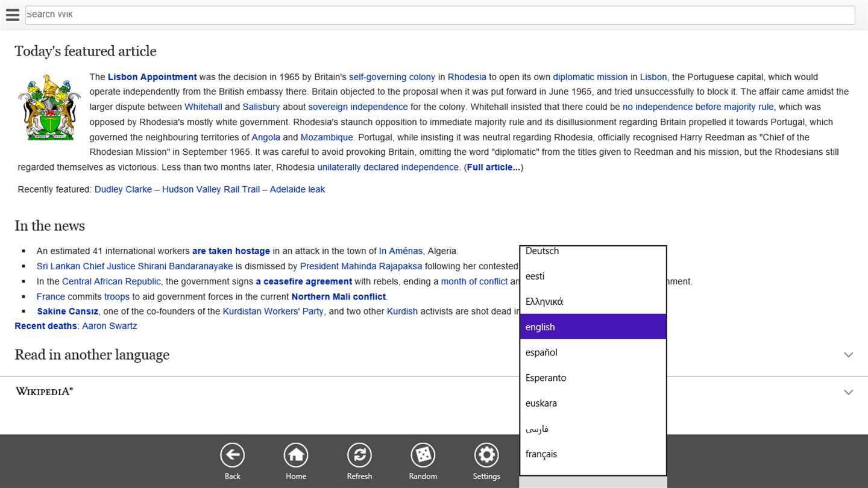
Task: Follow the troops link
Action: [117, 296]
